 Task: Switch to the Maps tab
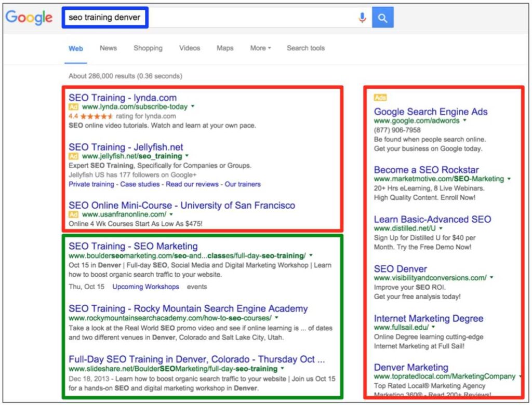[x=225, y=48]
